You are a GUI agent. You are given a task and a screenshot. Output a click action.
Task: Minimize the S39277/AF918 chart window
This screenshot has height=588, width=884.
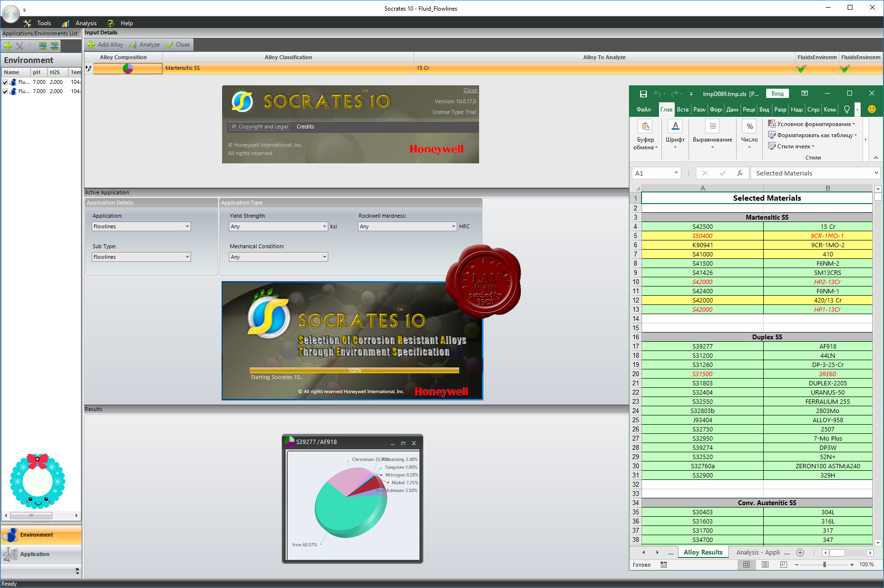tap(392, 443)
